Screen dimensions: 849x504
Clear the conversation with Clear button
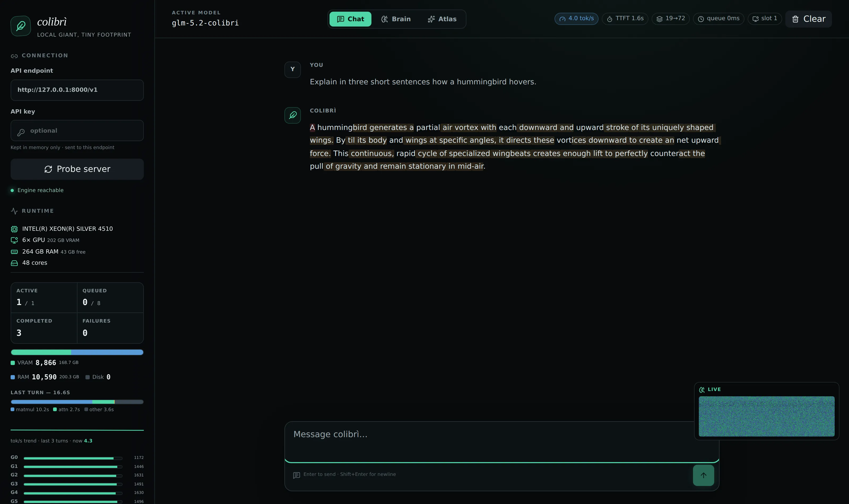pyautogui.click(x=808, y=19)
